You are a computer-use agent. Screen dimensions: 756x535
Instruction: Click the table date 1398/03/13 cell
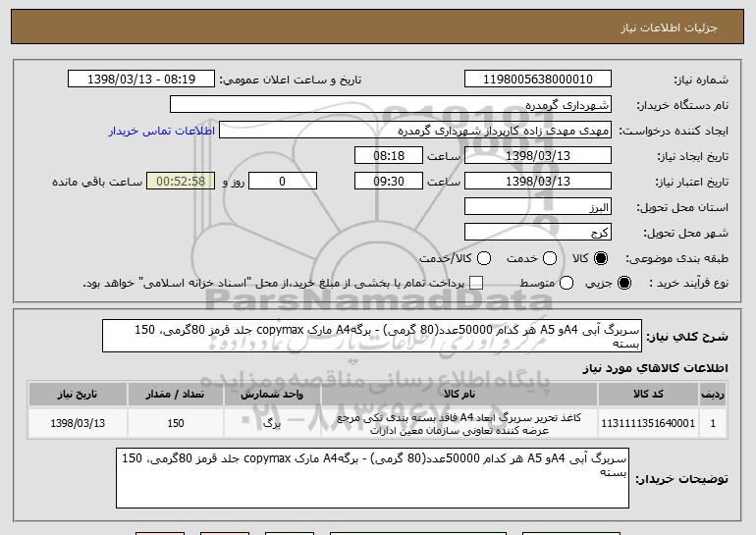coord(78,423)
